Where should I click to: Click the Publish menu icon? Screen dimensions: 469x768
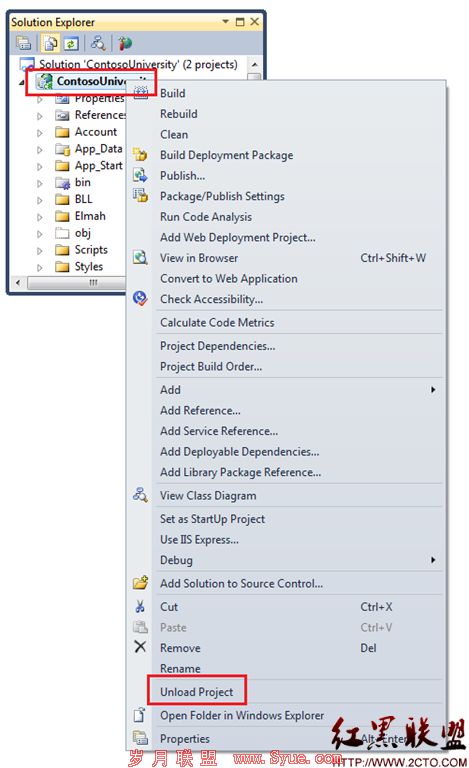[x=141, y=175]
